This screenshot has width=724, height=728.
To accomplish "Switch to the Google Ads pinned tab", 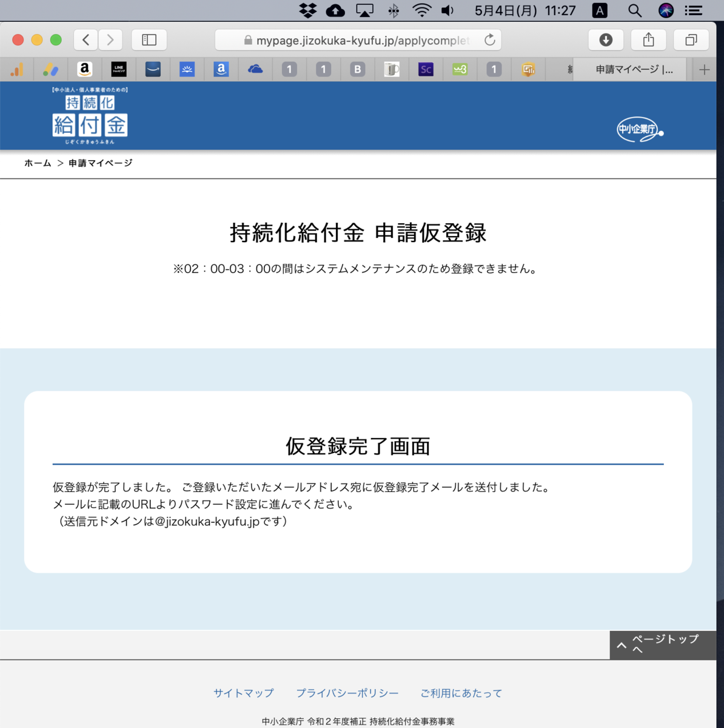I will (x=51, y=70).
